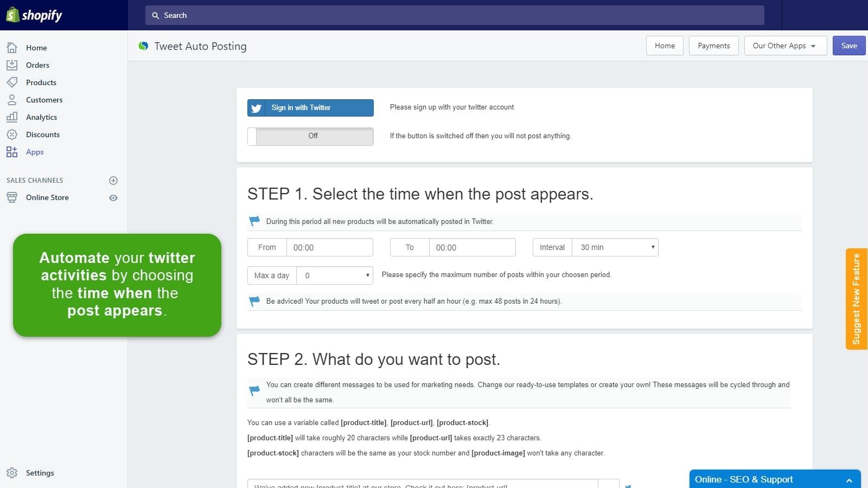Open Online Store channel

click(x=47, y=197)
